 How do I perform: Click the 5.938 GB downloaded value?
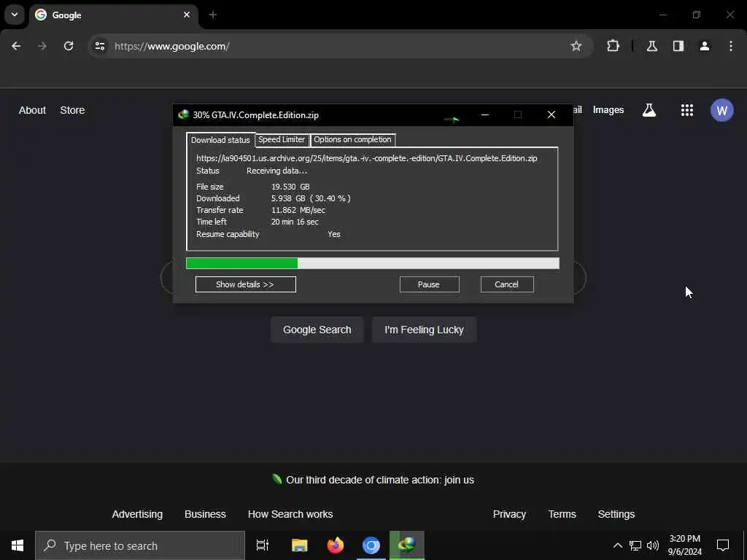tap(311, 198)
